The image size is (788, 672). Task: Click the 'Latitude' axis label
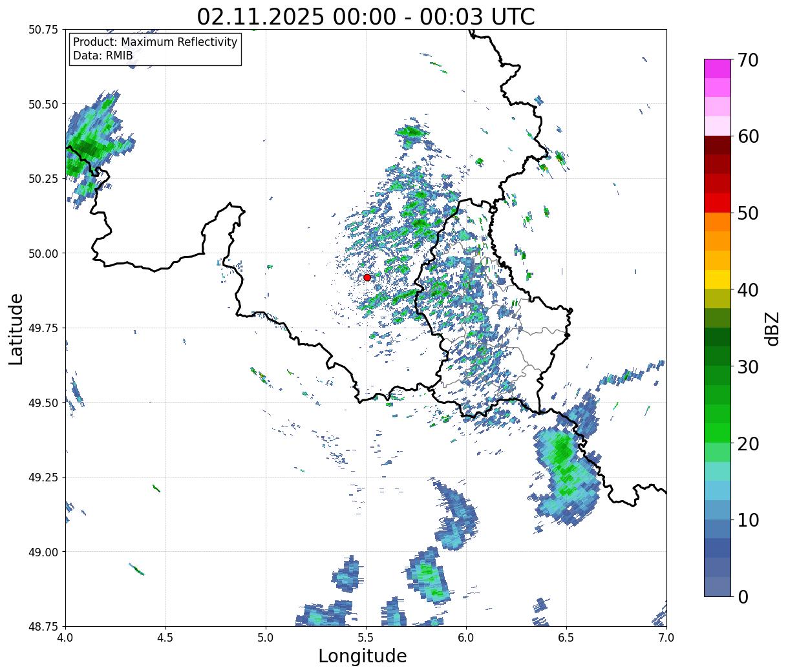point(16,328)
